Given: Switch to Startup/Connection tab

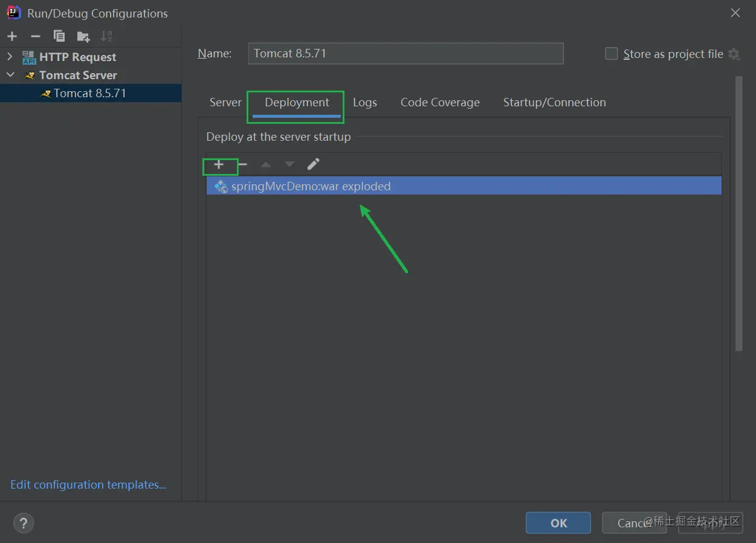Looking at the screenshot, I should point(554,103).
